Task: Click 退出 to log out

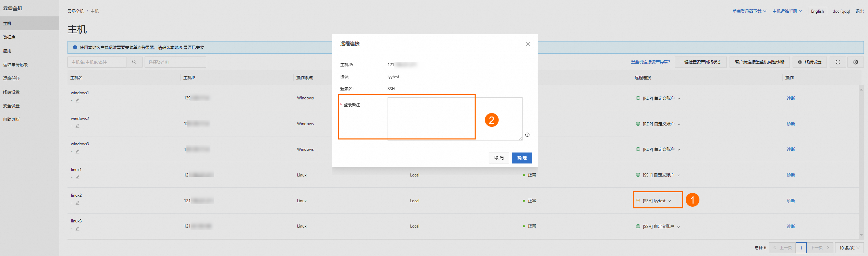Action: (859, 11)
